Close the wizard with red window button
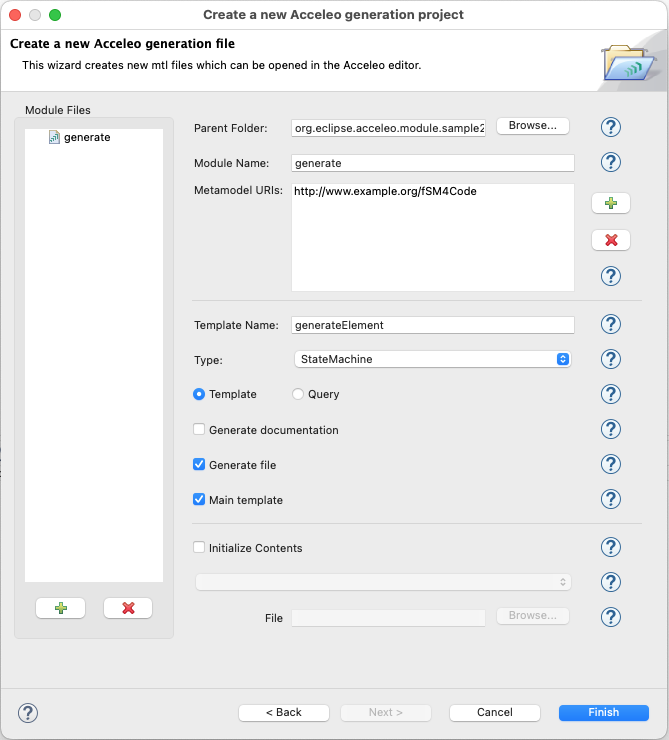The image size is (669, 740). pos(15,15)
